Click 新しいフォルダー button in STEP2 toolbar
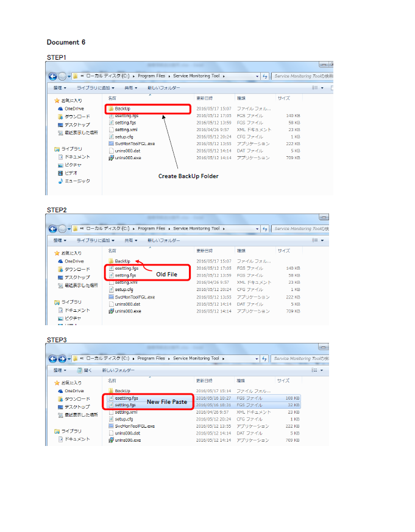Screen dimensions: 415x532 click(x=164, y=240)
